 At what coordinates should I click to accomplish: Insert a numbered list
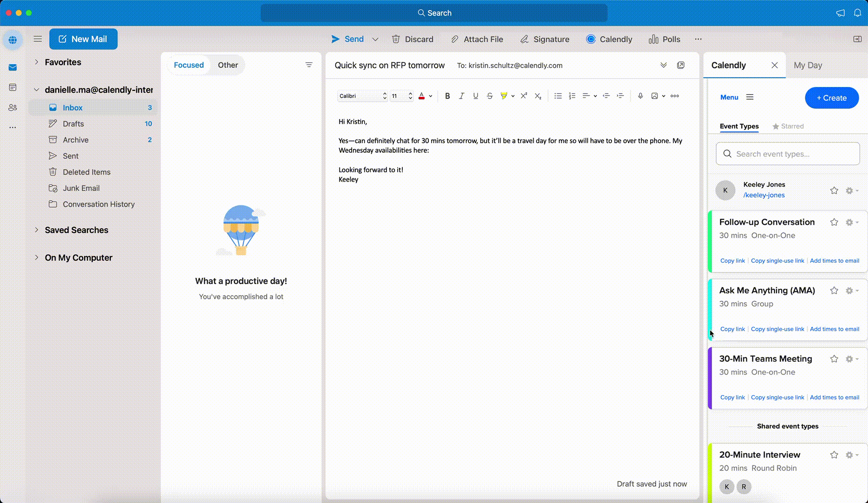(x=572, y=96)
